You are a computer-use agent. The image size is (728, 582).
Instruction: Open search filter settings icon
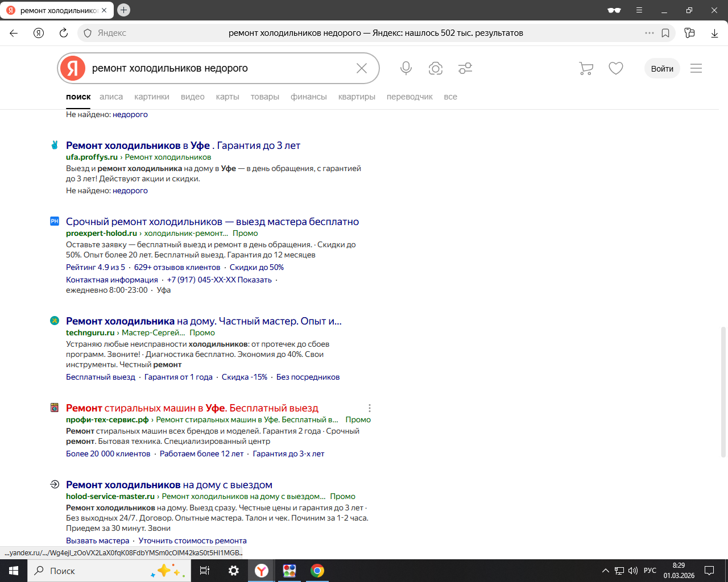coord(465,68)
